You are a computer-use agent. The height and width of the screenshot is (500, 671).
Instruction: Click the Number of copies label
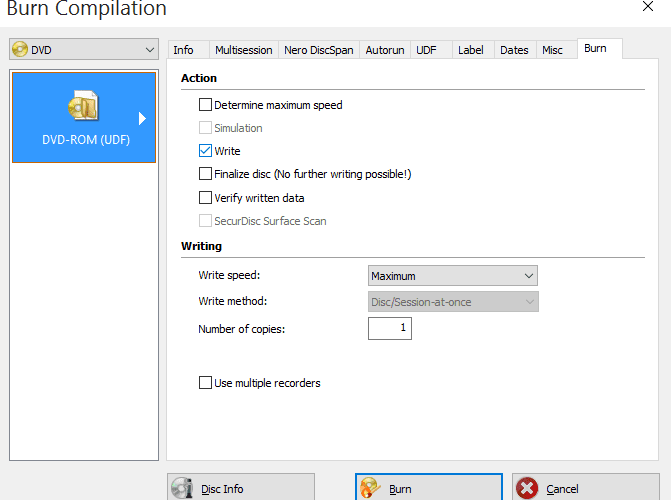point(241,329)
